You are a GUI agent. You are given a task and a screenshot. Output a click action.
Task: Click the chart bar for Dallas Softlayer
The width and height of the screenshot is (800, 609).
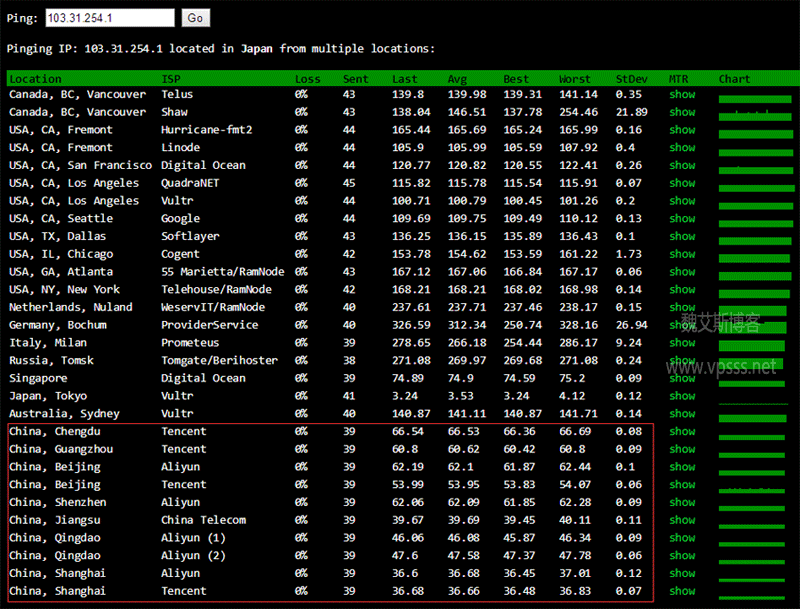[755, 240]
